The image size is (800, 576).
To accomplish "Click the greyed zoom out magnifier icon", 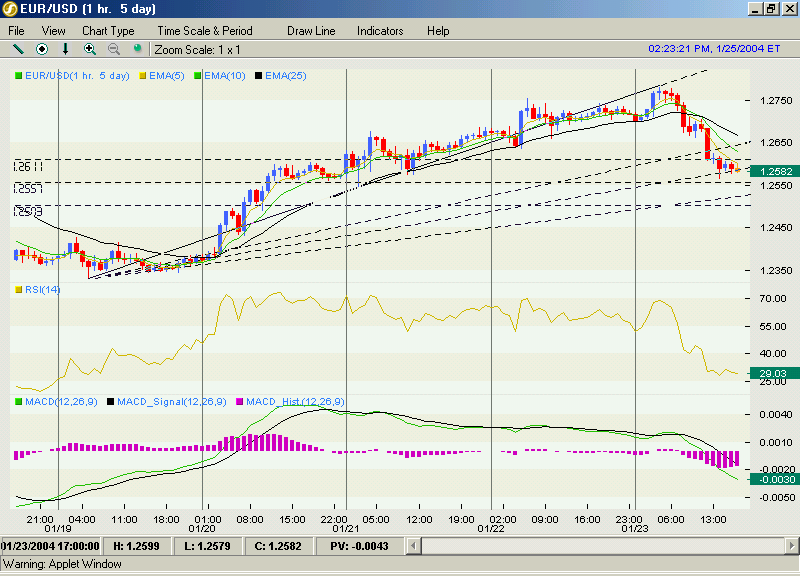I will [114, 49].
